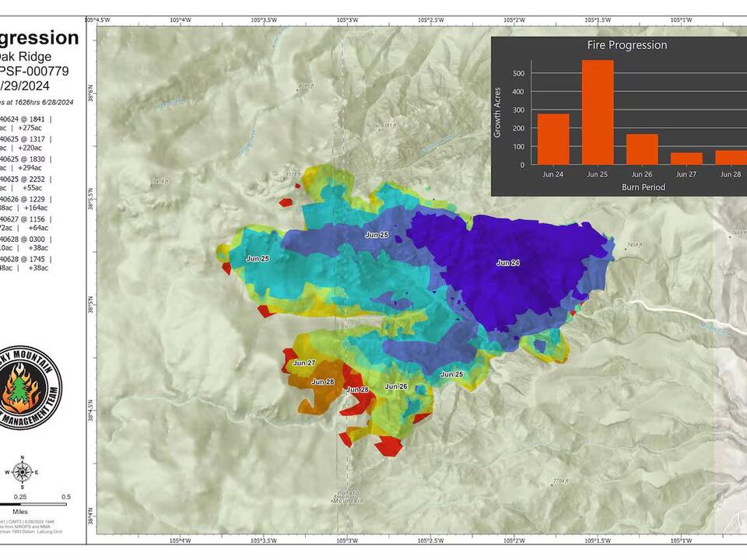Screen dimensions: 747x560
Task: Click the "Jun 26" label under chart
Action: pos(642,174)
